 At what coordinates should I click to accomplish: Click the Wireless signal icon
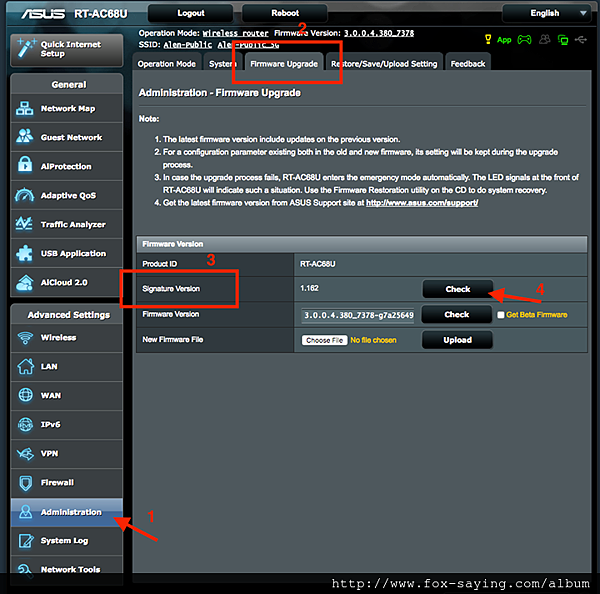point(25,338)
